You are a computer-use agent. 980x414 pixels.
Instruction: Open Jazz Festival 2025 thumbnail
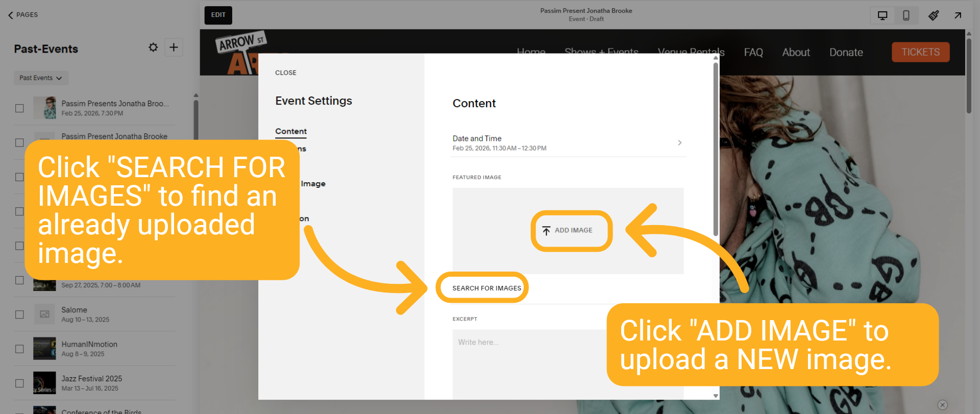[44, 383]
